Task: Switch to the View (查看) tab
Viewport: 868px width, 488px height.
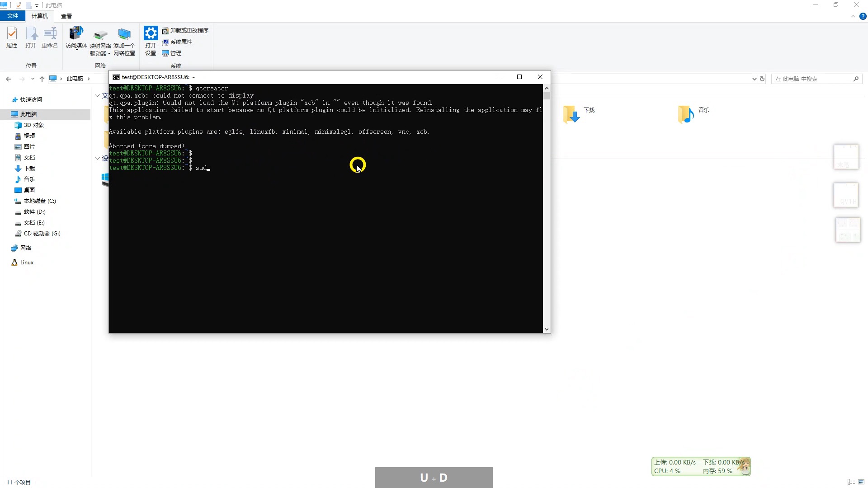Action: [x=66, y=16]
